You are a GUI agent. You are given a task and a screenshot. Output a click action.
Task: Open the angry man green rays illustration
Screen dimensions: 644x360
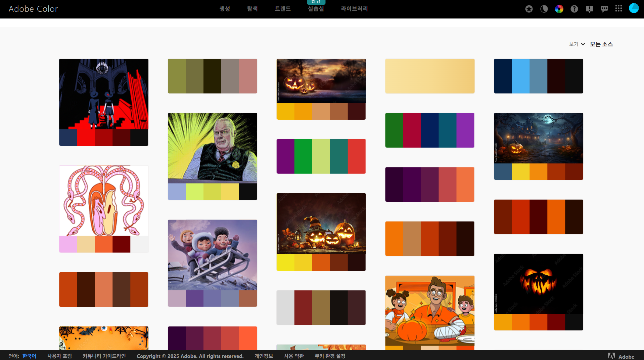coord(213,148)
